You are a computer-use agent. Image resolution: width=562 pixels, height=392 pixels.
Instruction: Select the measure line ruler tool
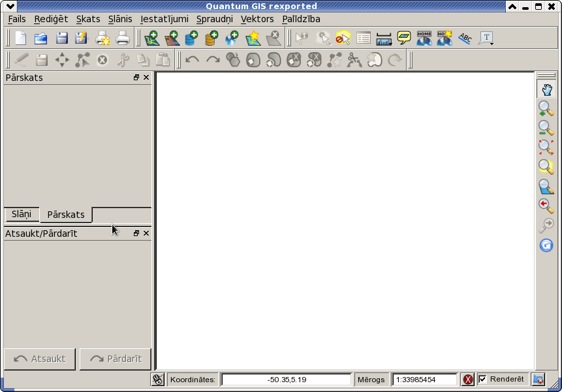[x=384, y=38]
